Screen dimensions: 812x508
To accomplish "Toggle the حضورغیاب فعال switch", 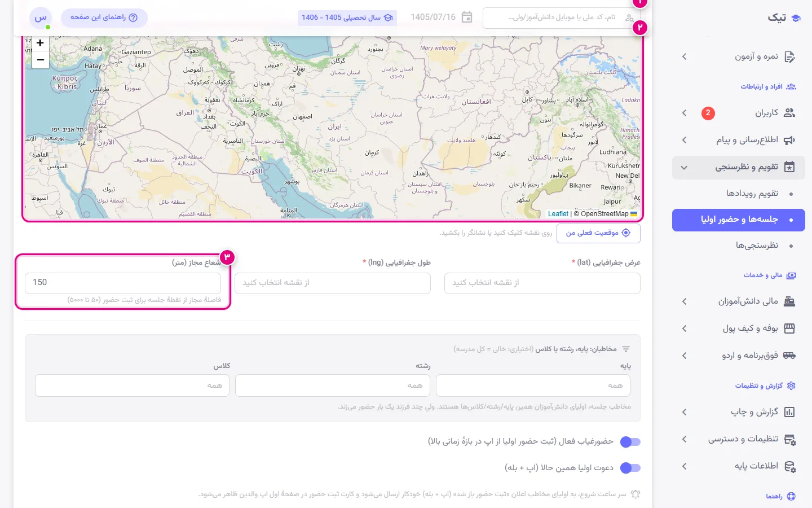I will pos(630,442).
